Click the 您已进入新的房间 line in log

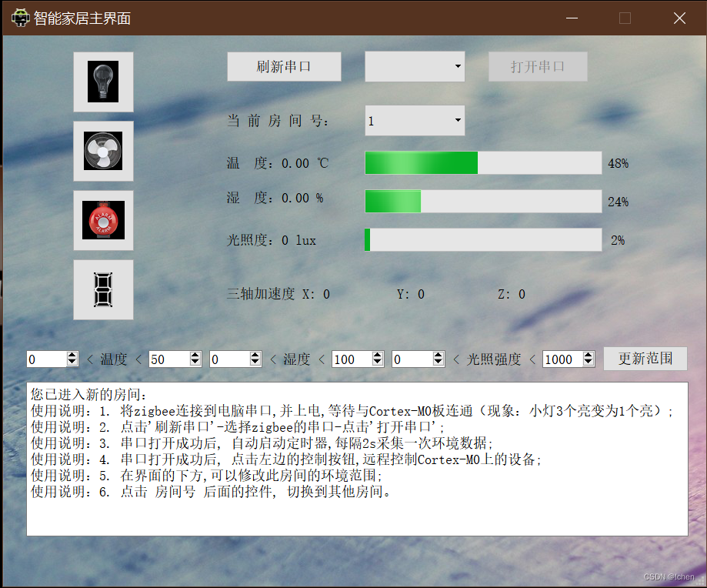click(88, 395)
